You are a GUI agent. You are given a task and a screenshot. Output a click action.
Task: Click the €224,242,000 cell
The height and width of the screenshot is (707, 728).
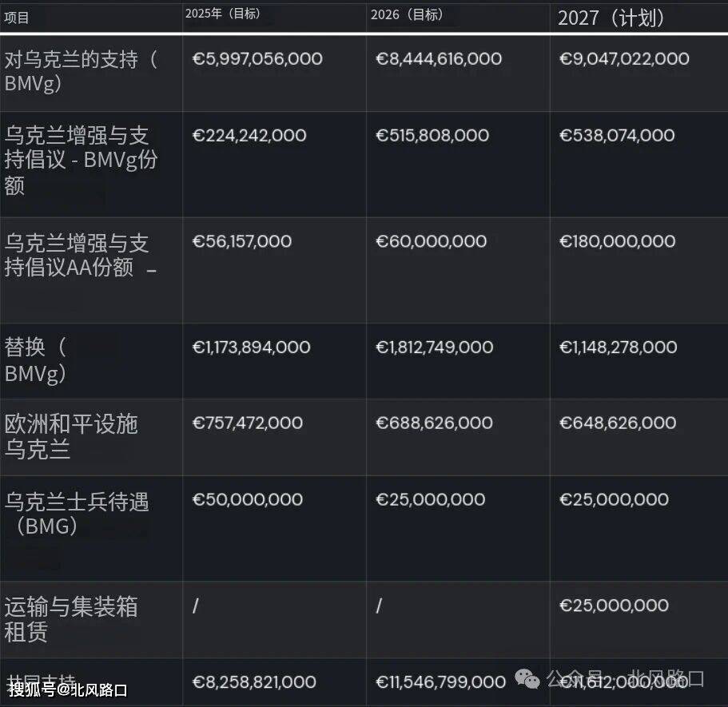coord(249,135)
